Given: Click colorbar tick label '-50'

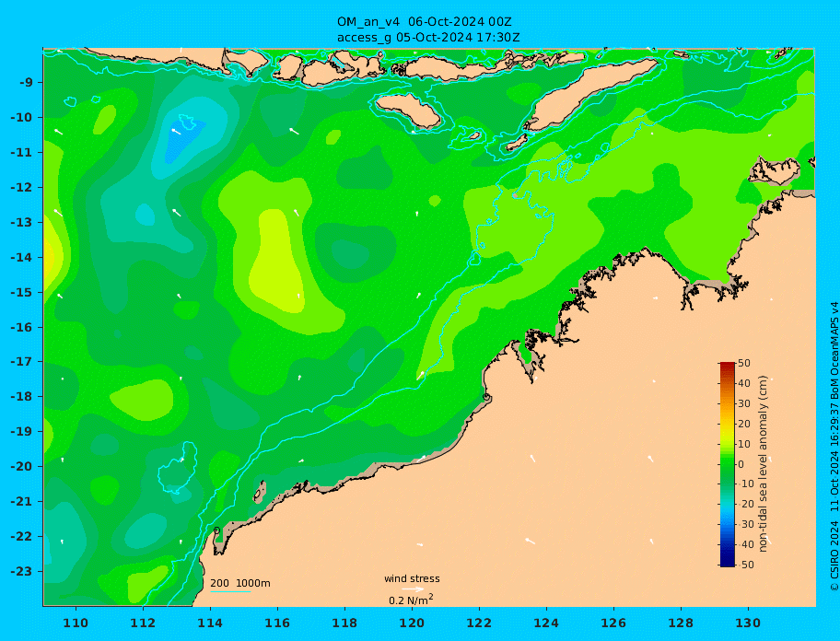Looking at the screenshot, I should pyautogui.click(x=746, y=565).
